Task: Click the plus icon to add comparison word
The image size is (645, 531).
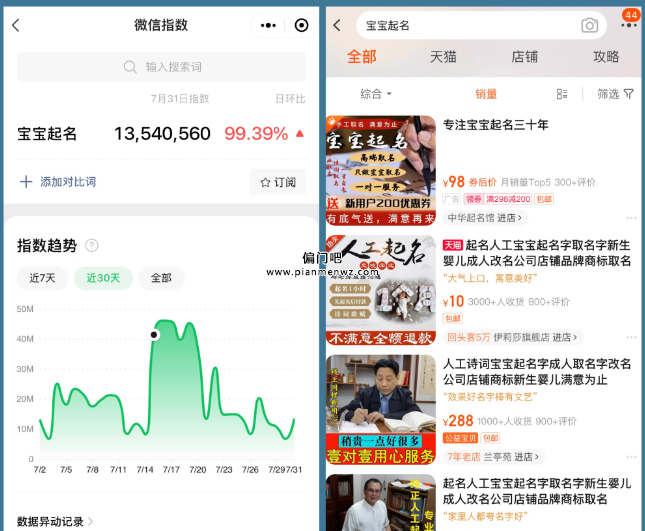Action: point(26,182)
